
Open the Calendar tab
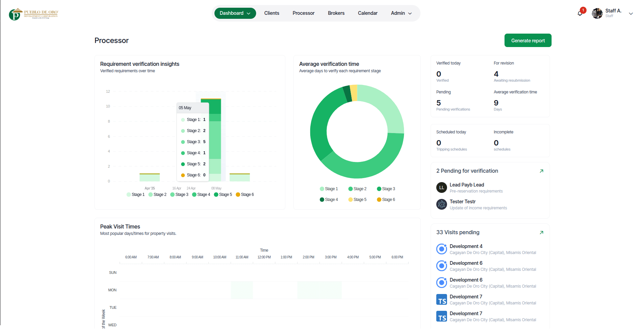click(x=367, y=13)
